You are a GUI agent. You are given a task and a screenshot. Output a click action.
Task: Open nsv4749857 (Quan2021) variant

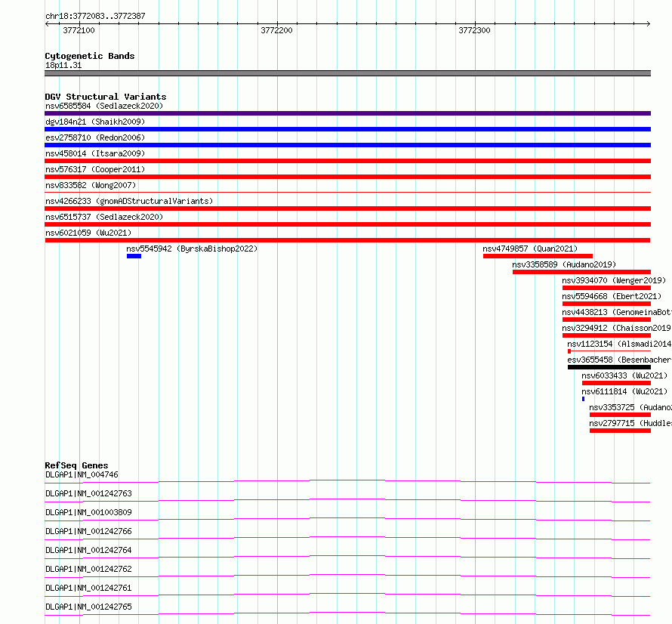[x=530, y=249]
